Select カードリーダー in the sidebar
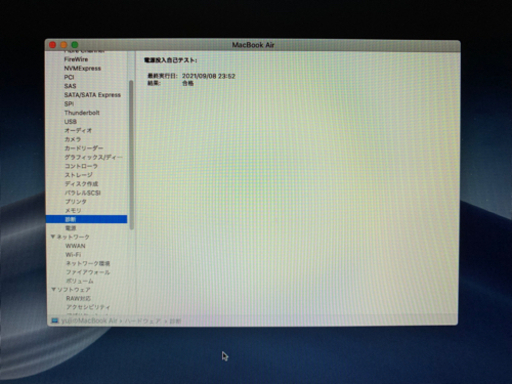Screen dimensions: 512x384 (84, 148)
